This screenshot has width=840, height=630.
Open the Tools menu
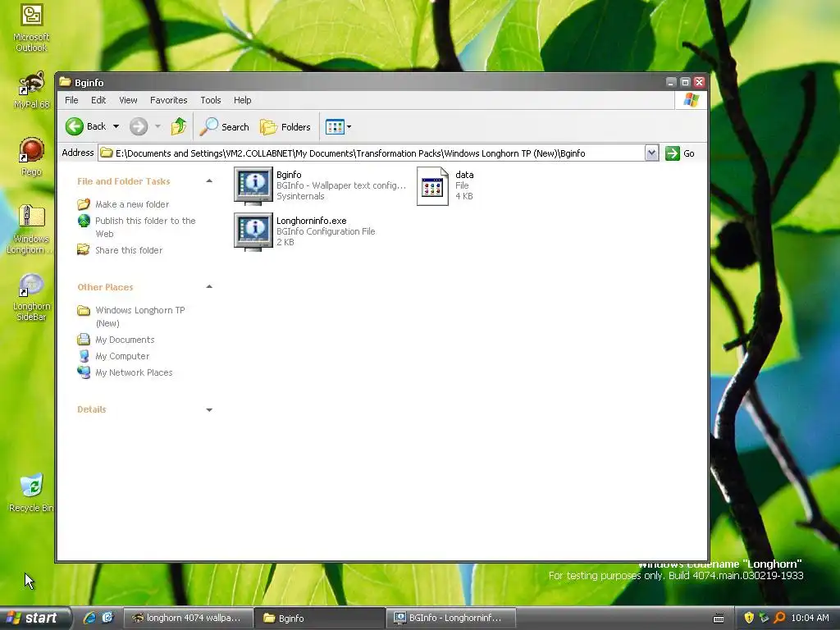[x=211, y=100]
